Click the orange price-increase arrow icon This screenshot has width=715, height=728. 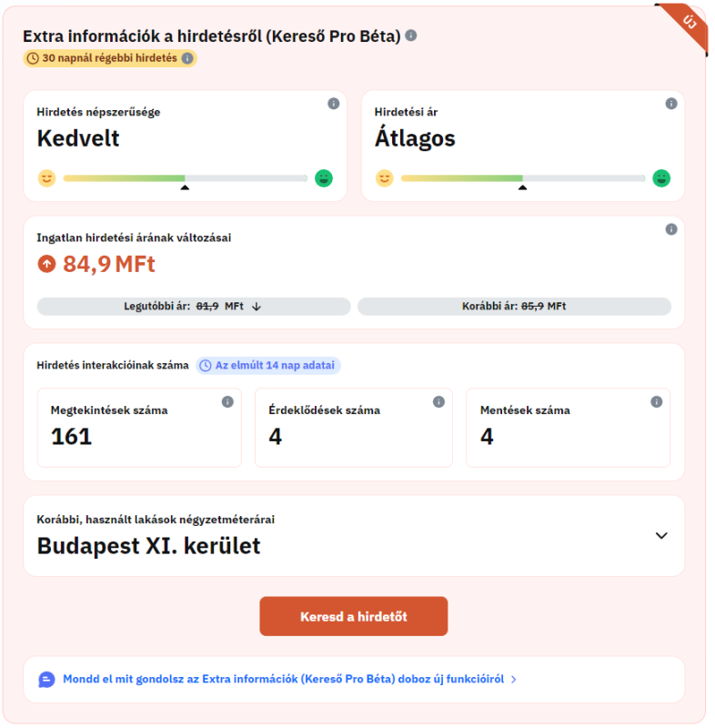click(46, 264)
